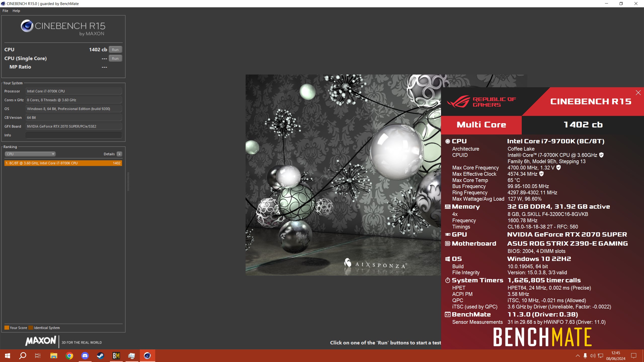The width and height of the screenshot is (644, 362).
Task: Click the 1,626,805 timer calls text
Action: [x=544, y=280]
